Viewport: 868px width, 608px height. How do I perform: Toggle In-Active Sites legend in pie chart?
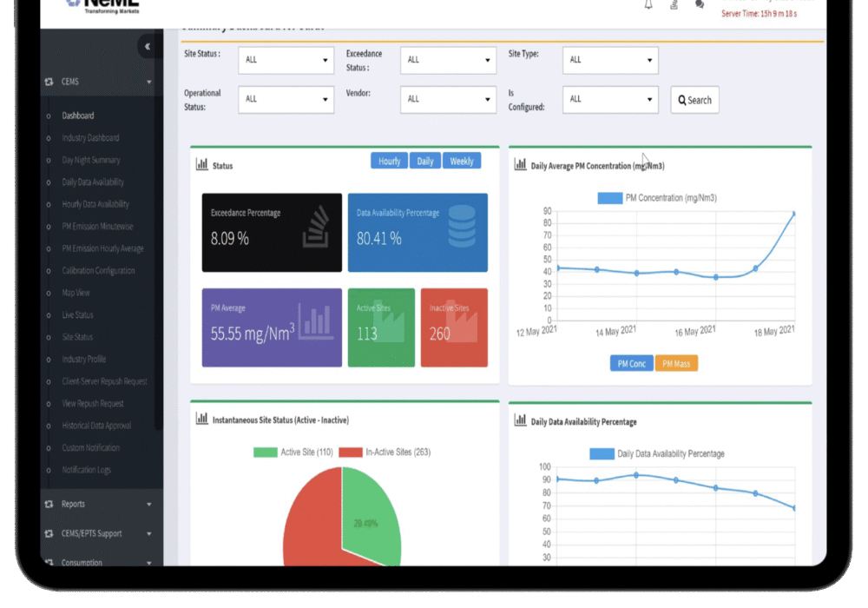pos(351,453)
